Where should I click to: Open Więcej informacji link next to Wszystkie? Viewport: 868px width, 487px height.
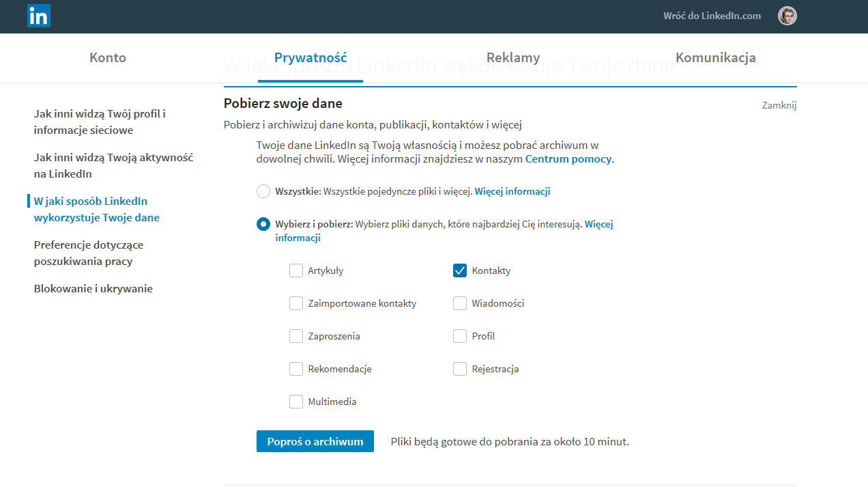coord(512,191)
